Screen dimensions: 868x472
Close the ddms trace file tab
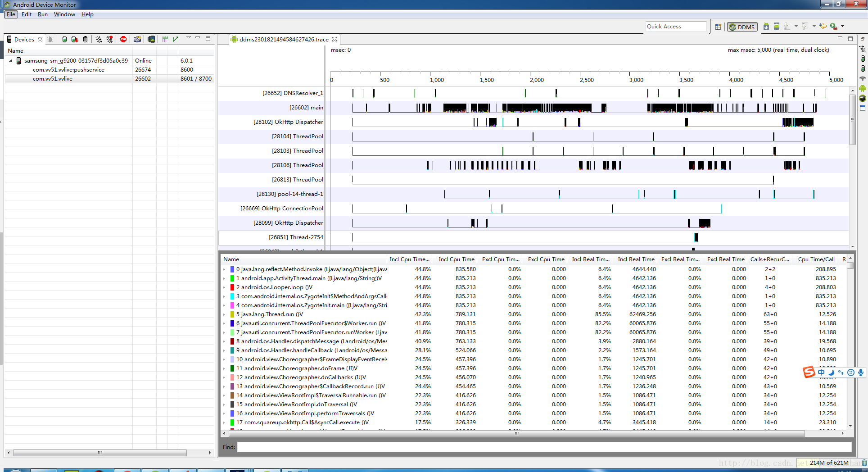coord(335,40)
